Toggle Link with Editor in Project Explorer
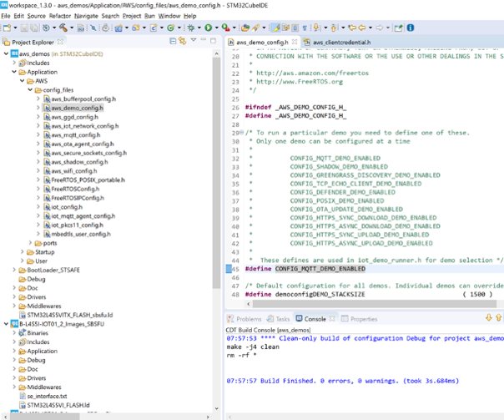Viewport: 504px width, 420px height. pyautogui.click(x=183, y=41)
